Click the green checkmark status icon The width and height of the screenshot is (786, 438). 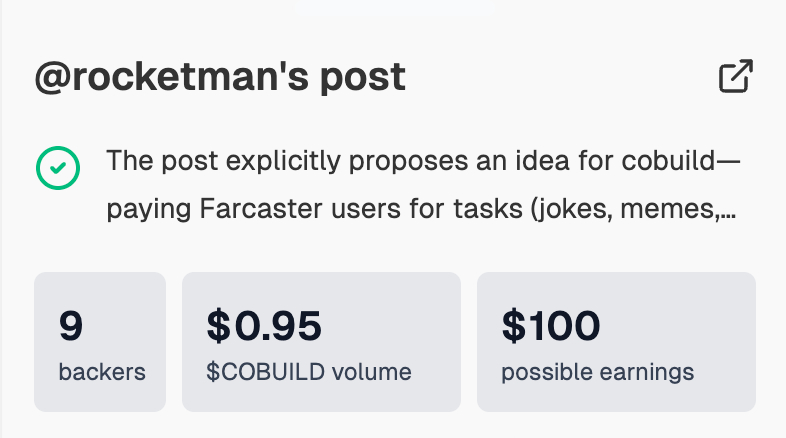pos(57,168)
